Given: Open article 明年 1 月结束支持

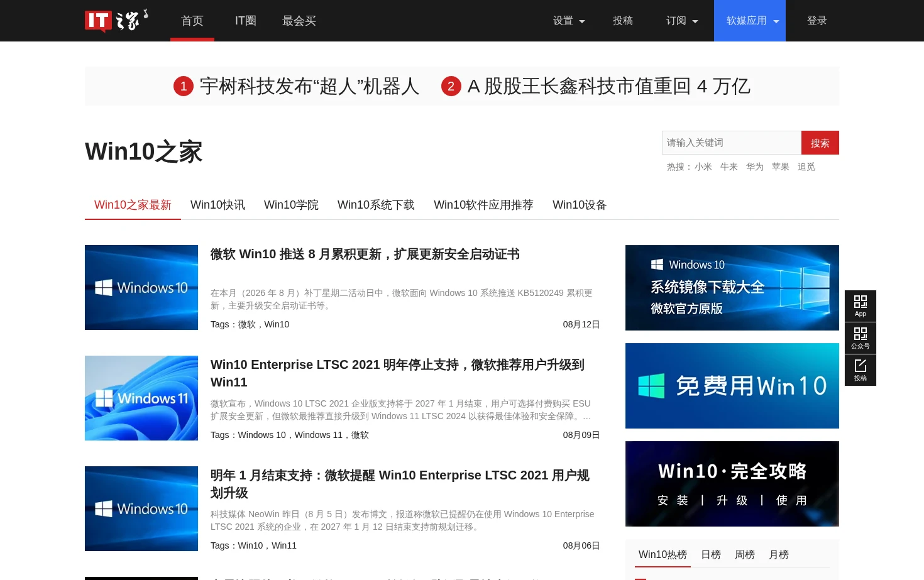Looking at the screenshot, I should coord(400,484).
